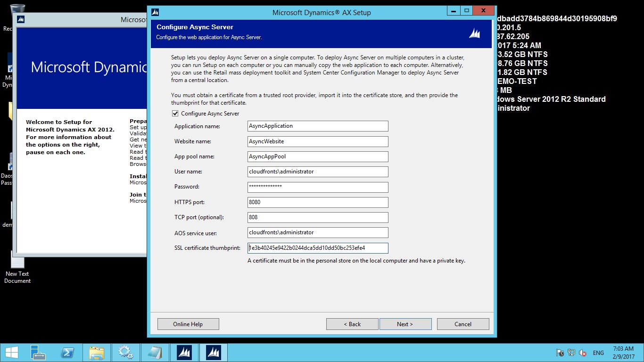Click the SSL certificate thumbprint field
Viewport: 644px width, 362px height.
[318, 248]
